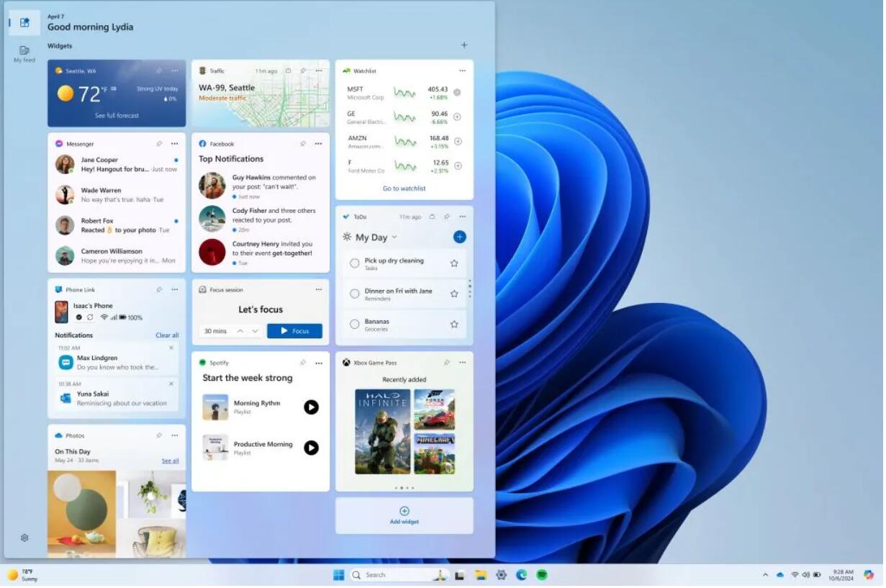
Task: Star the Dinner on Fri with Jane task
Action: (456, 294)
